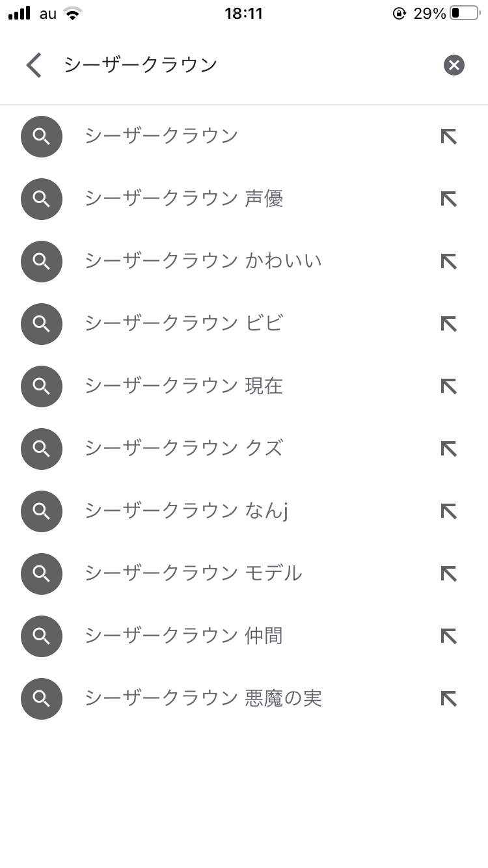
Task: Fill query using arrow beside シーザークラウン モデル
Action: (448, 574)
